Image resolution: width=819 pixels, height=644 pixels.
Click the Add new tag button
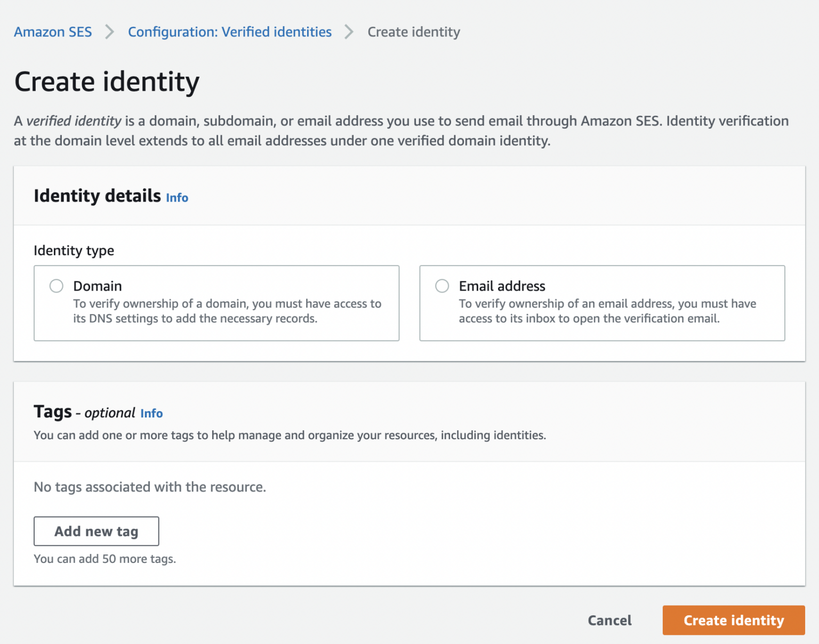[x=96, y=531]
